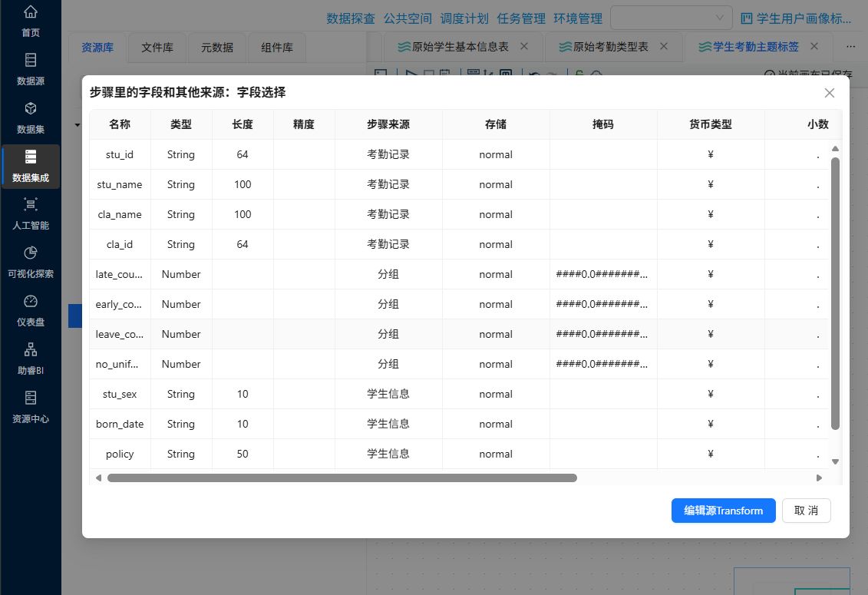Screen dimensions: 868x595
Task: Click the horizontal scrollbar thumb in dialog
Action: point(342,478)
